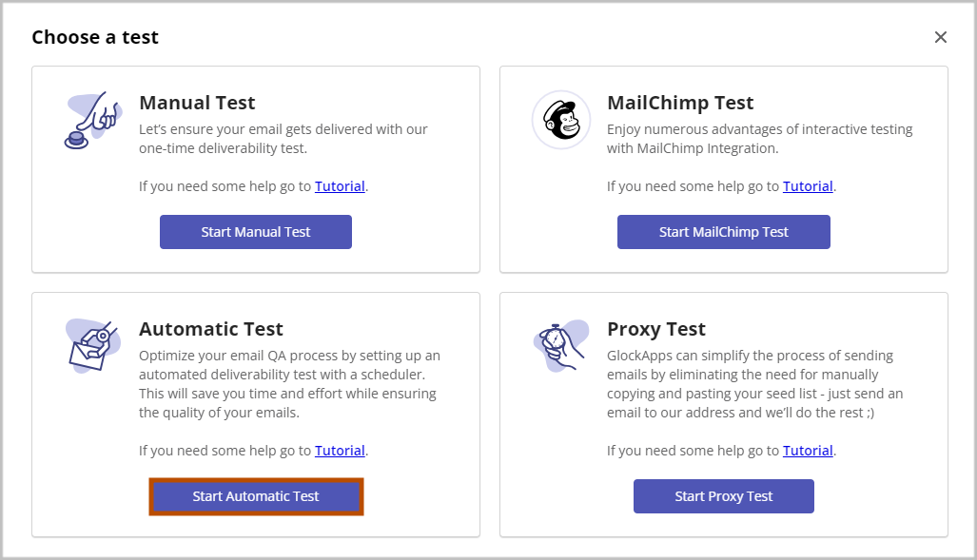The width and height of the screenshot is (977, 560).
Task: Open the Tutorial link under MailChimp Test
Action: (808, 186)
